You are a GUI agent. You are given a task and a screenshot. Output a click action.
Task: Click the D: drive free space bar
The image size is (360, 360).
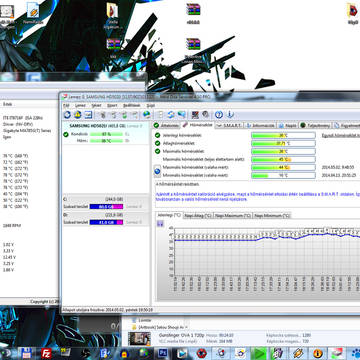[x=106, y=222]
